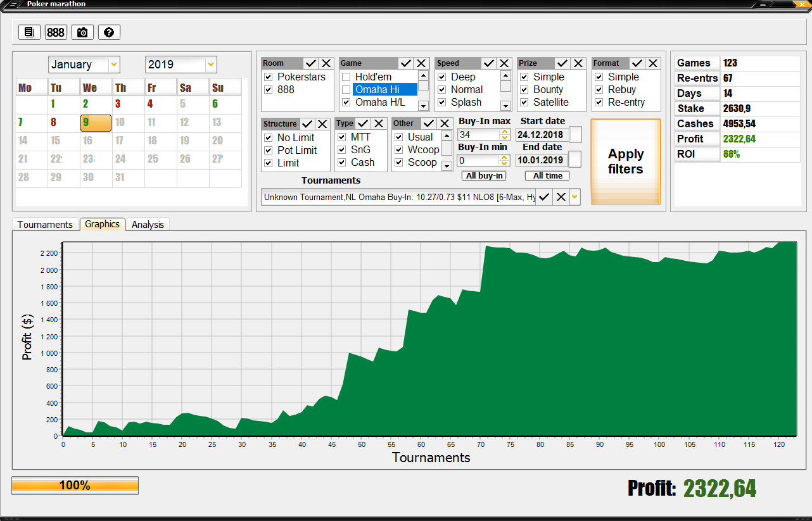Image resolution: width=812 pixels, height=521 pixels.
Task: Open the Analysis tab
Action: 148,225
